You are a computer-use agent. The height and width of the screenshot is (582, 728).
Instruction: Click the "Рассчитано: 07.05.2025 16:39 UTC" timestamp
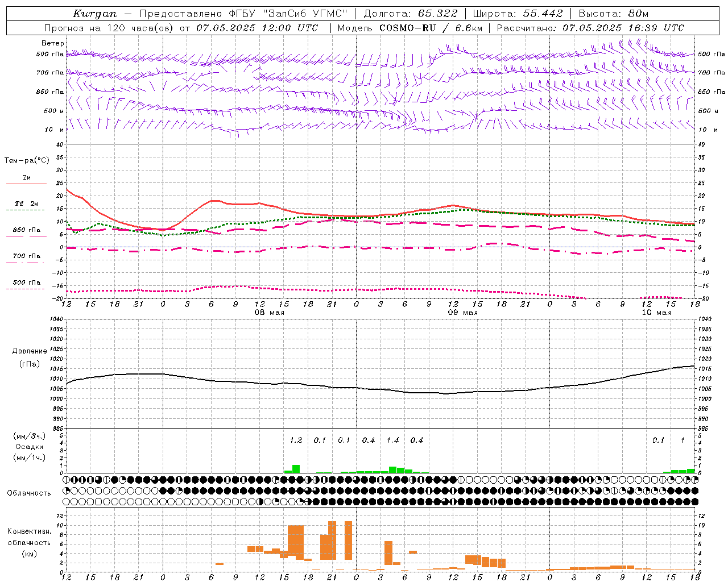(x=590, y=28)
